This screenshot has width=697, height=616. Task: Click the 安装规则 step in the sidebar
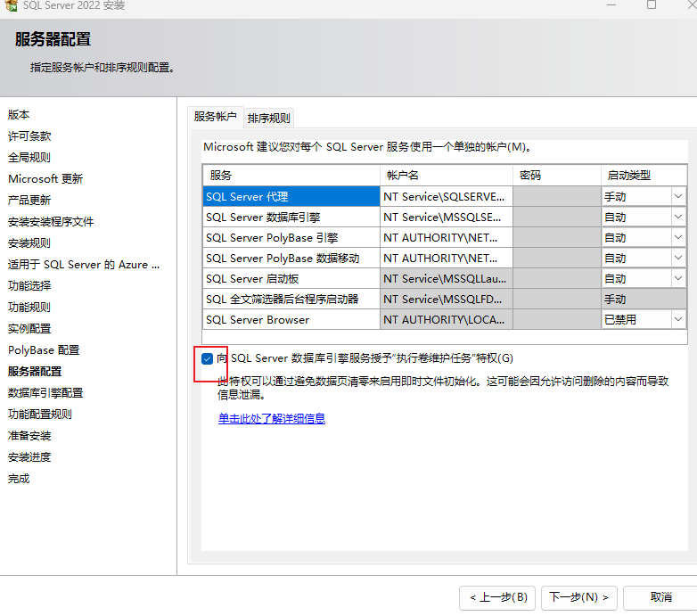click(29, 243)
